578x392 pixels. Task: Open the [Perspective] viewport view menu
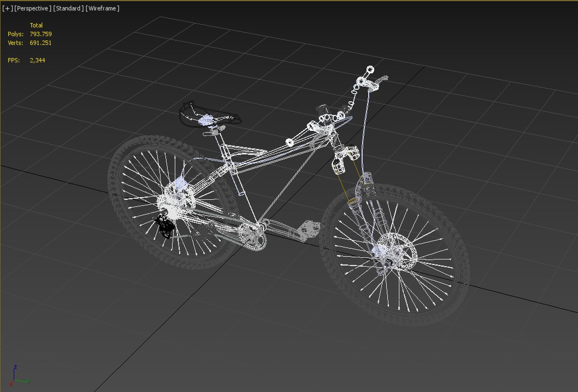33,8
